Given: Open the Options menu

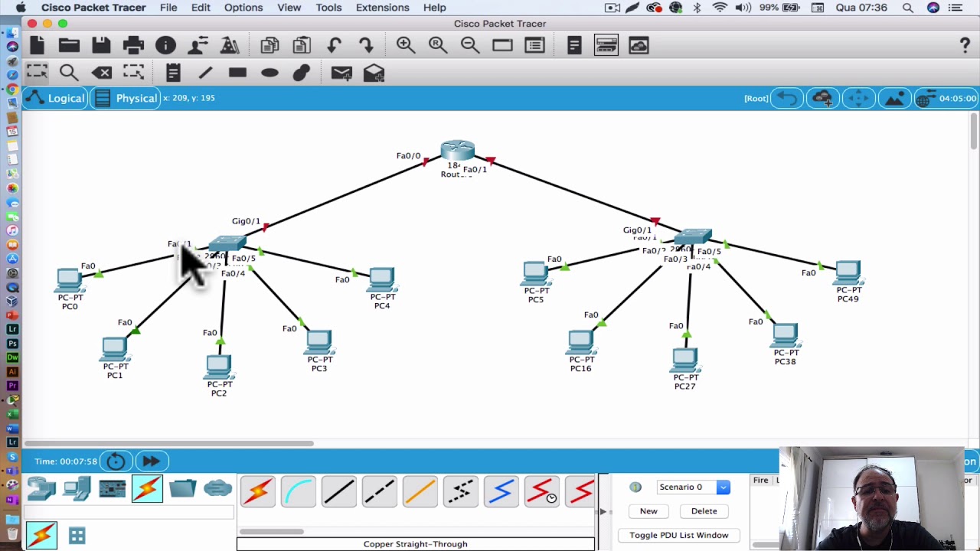Looking at the screenshot, I should pyautogui.click(x=243, y=8).
